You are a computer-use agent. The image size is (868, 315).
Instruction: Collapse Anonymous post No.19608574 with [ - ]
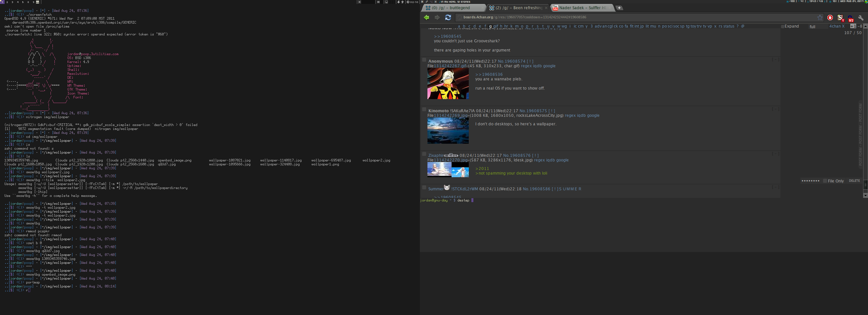tap(775, 60)
